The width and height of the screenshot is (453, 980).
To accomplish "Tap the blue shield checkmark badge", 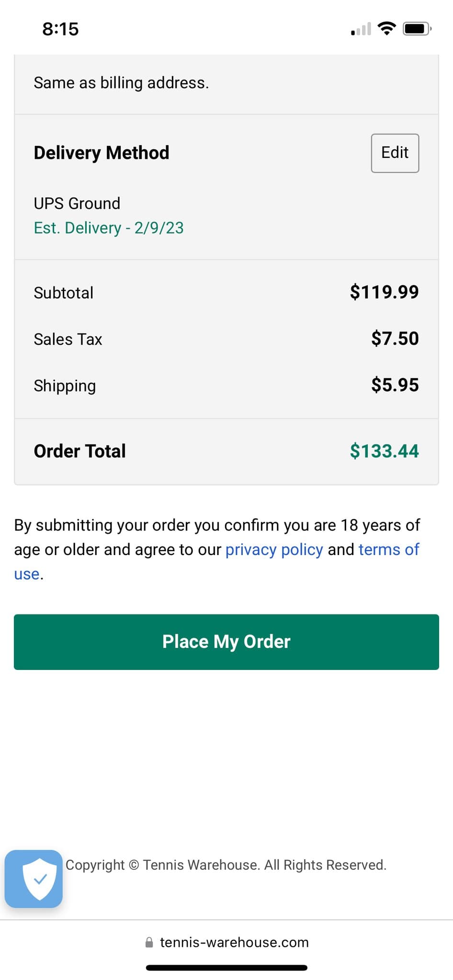I will pyautogui.click(x=34, y=879).
